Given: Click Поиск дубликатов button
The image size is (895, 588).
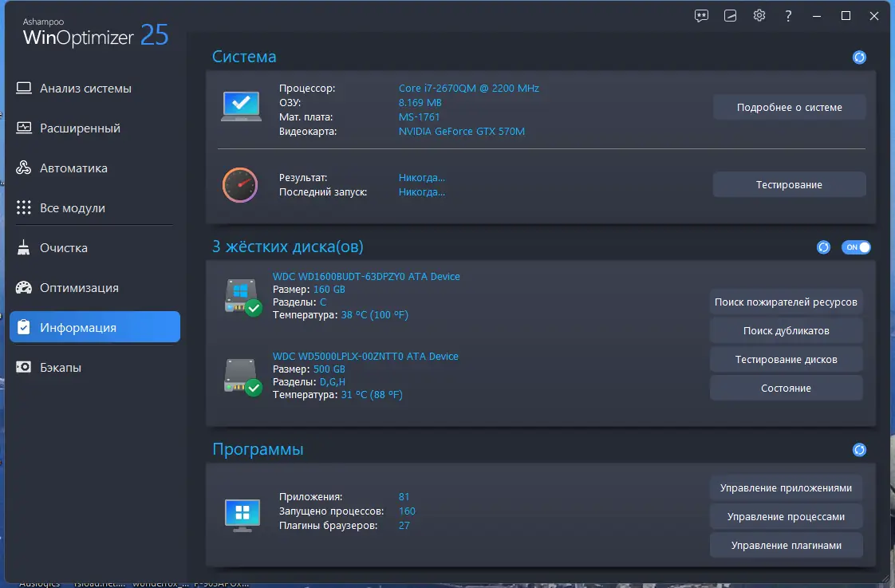Looking at the screenshot, I should [786, 330].
